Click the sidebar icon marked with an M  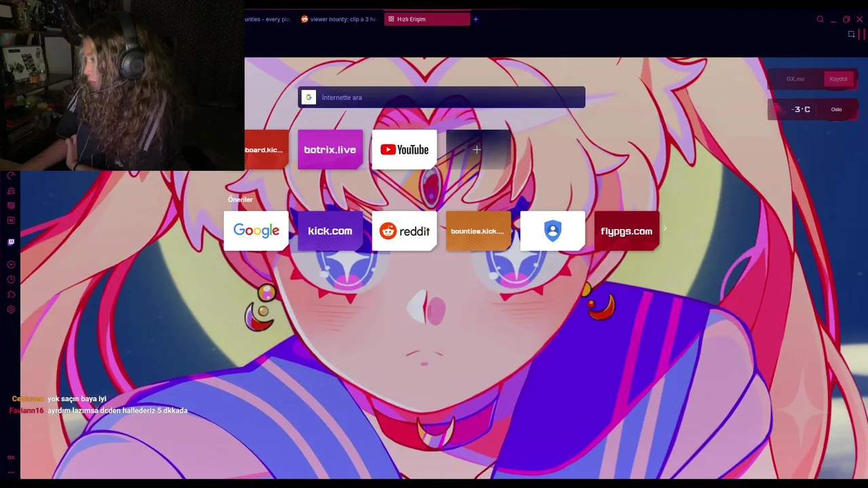click(11, 220)
